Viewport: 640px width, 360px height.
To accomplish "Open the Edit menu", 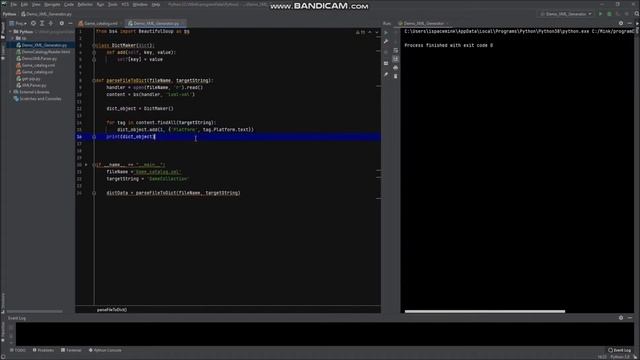I will click(x=24, y=4).
